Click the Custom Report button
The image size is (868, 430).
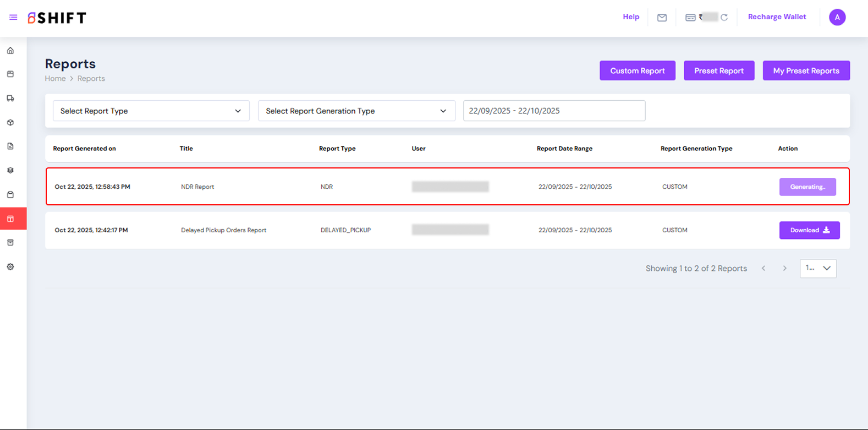pyautogui.click(x=637, y=70)
